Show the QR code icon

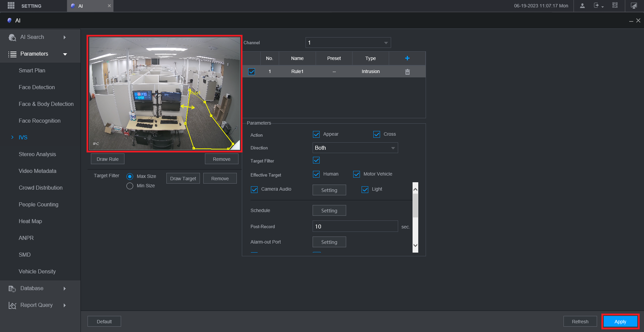point(615,6)
